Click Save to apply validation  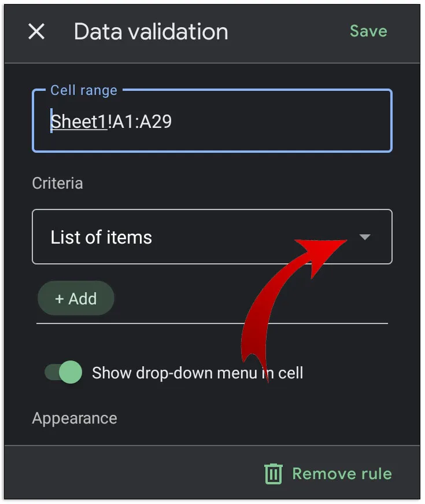368,31
